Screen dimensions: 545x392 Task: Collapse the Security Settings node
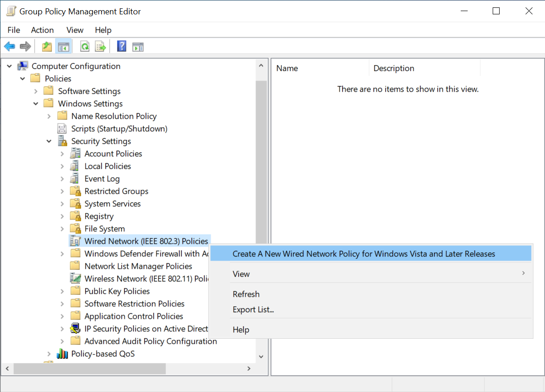pos(48,141)
